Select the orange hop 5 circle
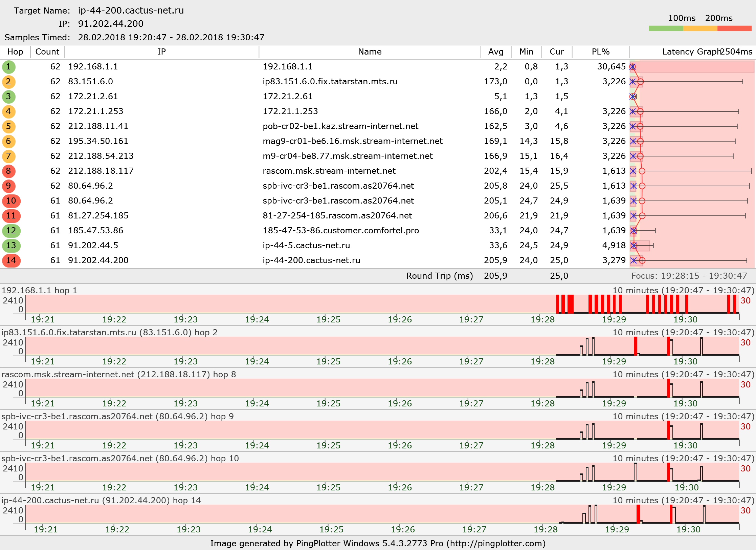756x550 pixels. [x=8, y=126]
